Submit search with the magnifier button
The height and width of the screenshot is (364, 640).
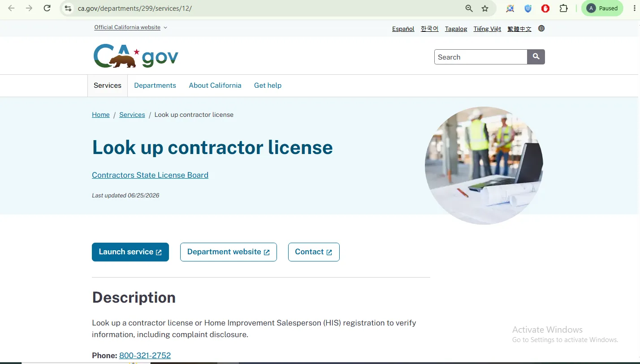pos(536,57)
